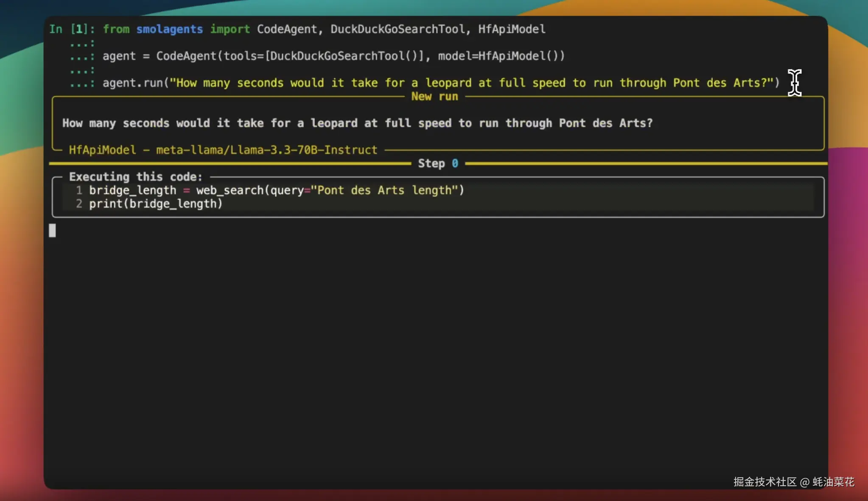The width and height of the screenshot is (868, 501).
Task: Click the In [1]: prompt label
Action: [71, 29]
